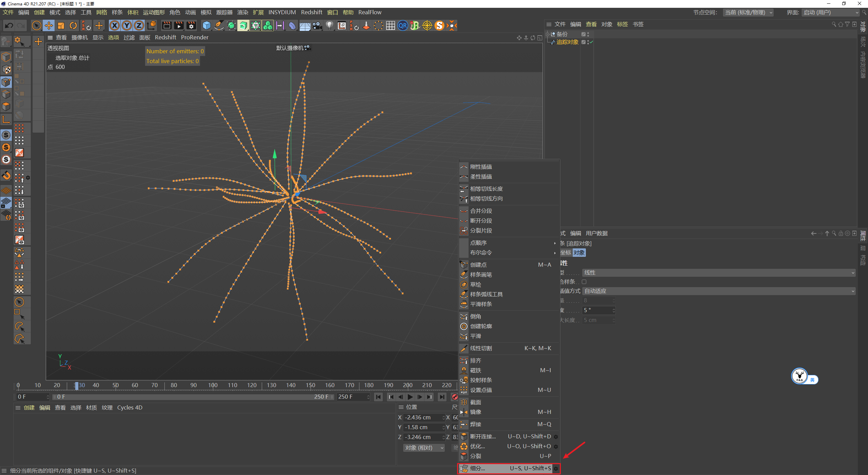The width and height of the screenshot is (868, 475).
Task: Click the home icon in object manager
Action: pyautogui.click(x=841, y=24)
